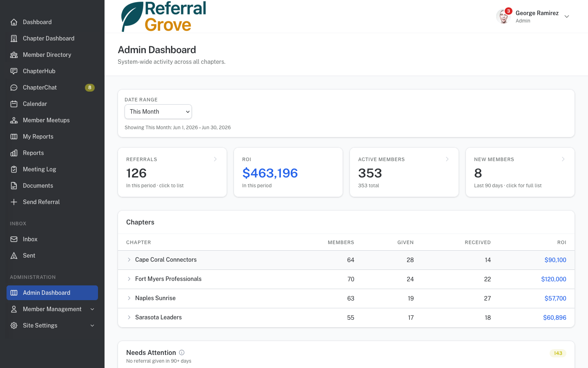Click the Referral Grove logo

(x=164, y=16)
